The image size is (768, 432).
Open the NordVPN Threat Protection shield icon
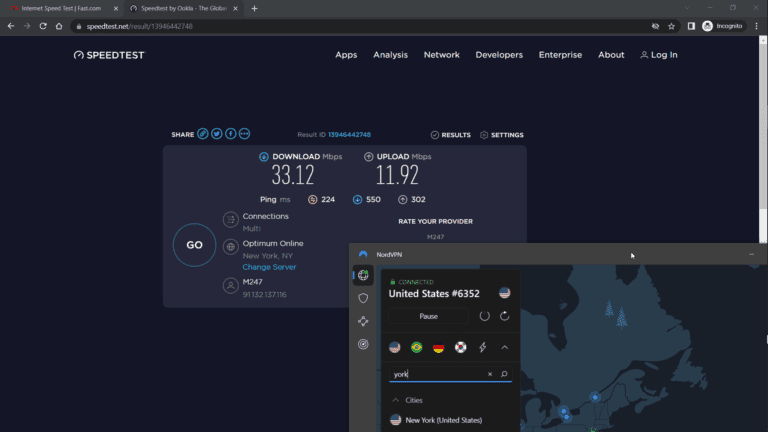[363, 298]
